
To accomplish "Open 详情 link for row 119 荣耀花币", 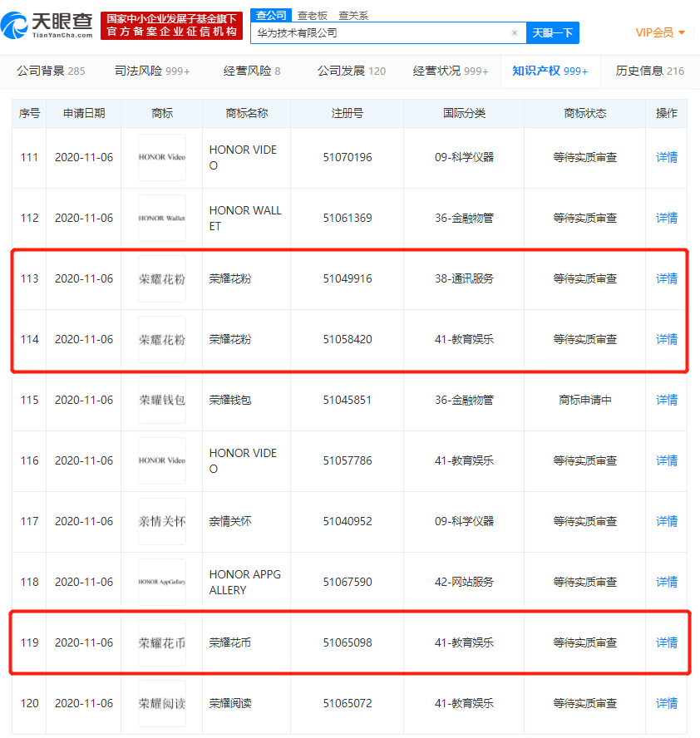I will [667, 642].
